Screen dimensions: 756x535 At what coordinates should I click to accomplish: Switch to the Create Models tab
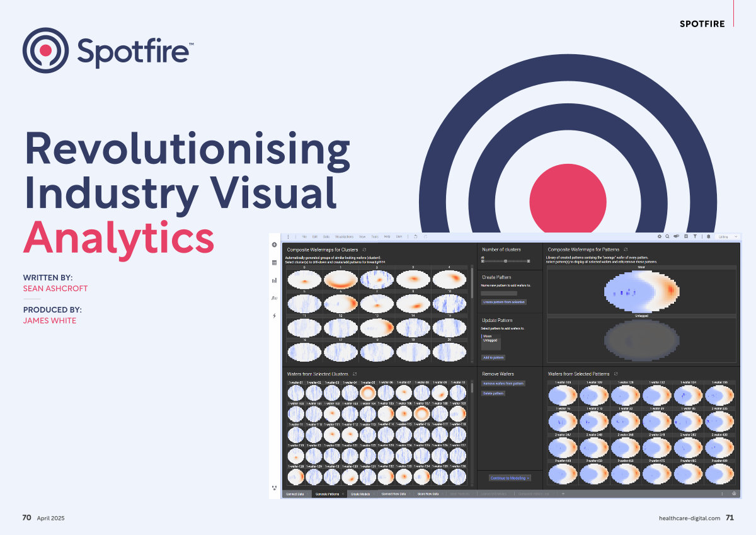362,494
